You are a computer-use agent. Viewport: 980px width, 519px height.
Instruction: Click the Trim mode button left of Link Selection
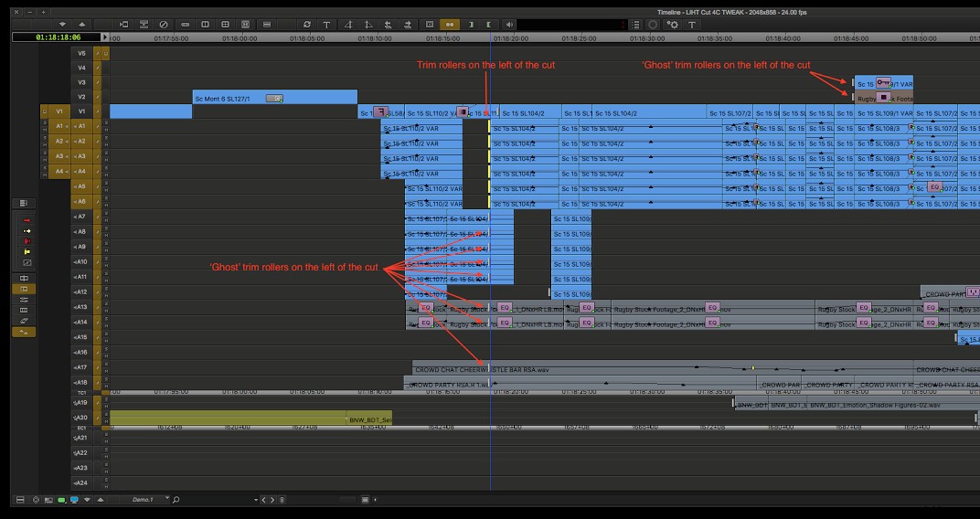click(430, 25)
